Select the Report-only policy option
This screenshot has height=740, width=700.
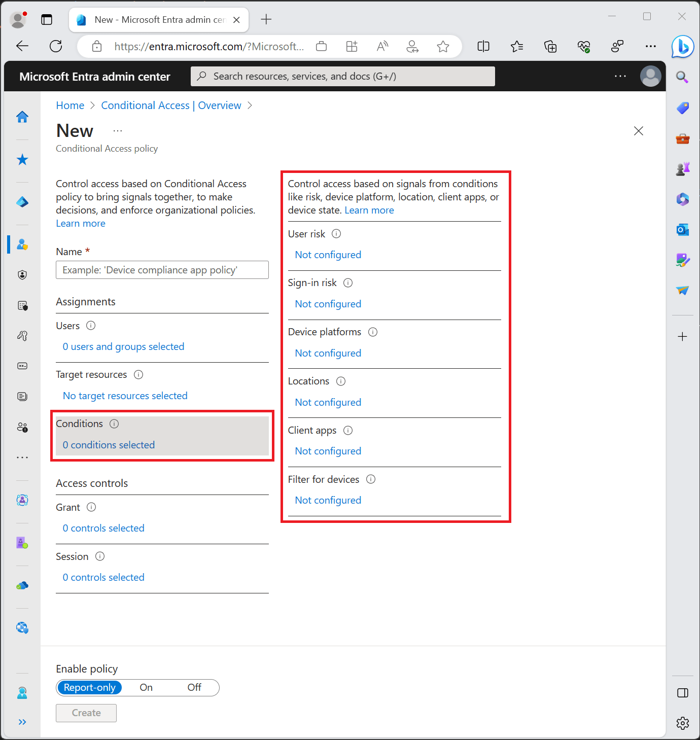pos(89,687)
